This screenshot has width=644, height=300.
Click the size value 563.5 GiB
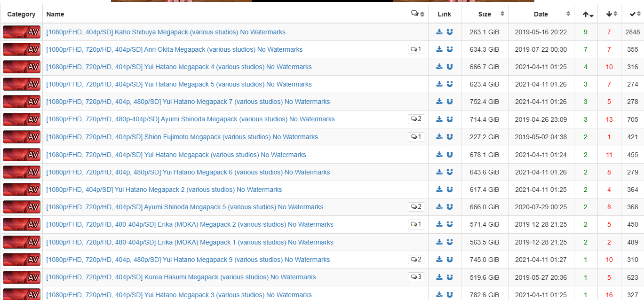pyautogui.click(x=485, y=242)
